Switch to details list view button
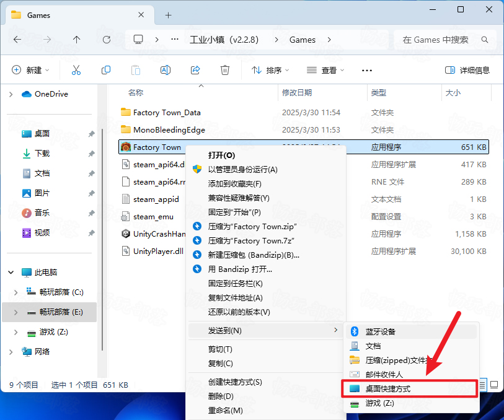The height and width of the screenshot is (420, 504). coord(482,384)
